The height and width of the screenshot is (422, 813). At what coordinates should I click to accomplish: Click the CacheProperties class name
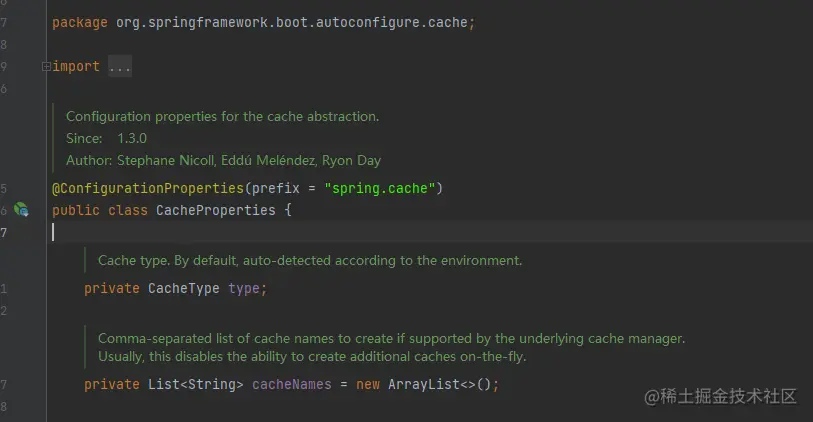pos(214,210)
